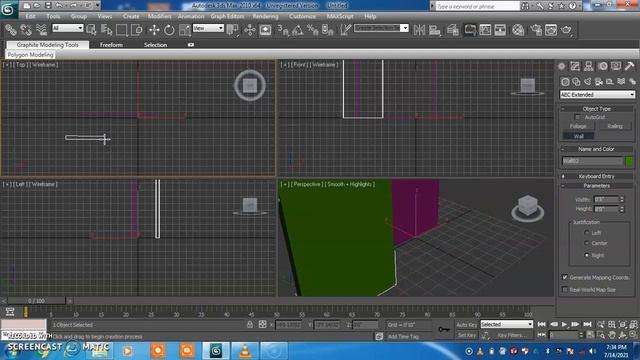Open the ribbon display options dropdown

pyautogui.click(x=191, y=45)
